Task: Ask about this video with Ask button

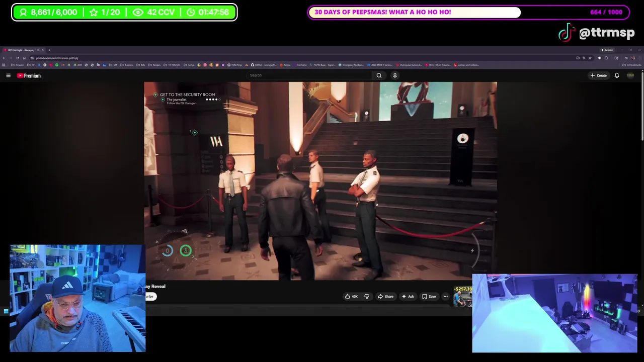Action: tap(408, 297)
